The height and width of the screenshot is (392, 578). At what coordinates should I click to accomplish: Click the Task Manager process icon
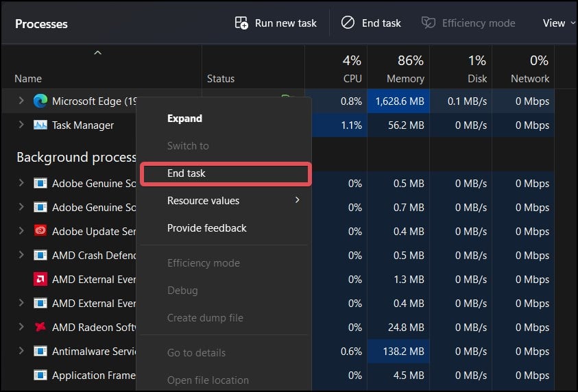(40, 125)
